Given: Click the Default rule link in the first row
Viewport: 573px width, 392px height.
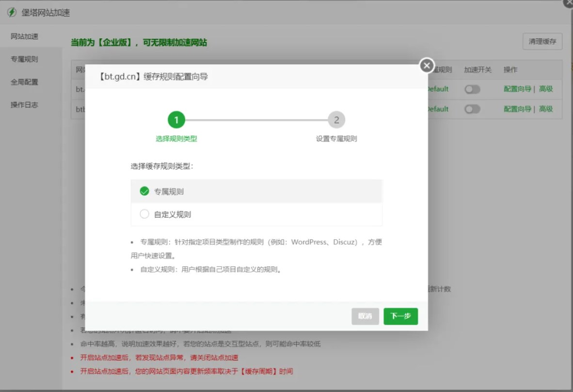Looking at the screenshot, I should click(438, 89).
